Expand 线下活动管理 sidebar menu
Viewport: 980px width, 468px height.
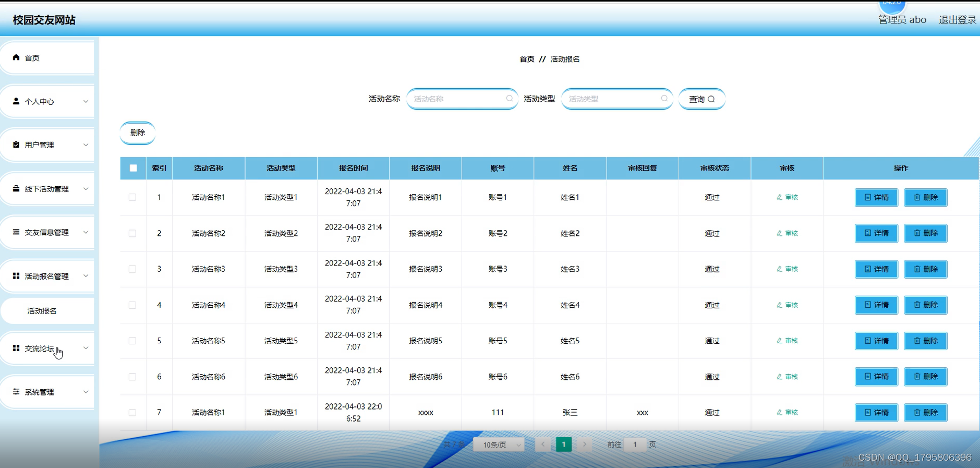[47, 189]
